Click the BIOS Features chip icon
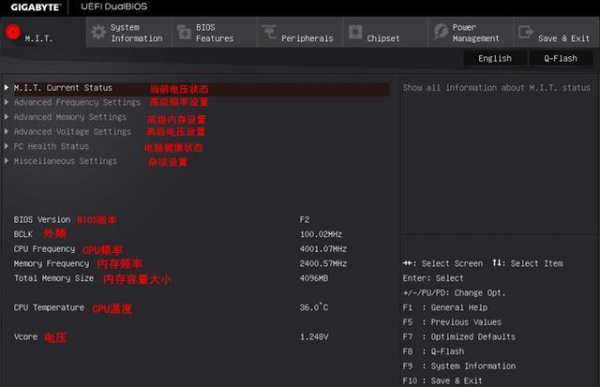The width and height of the screenshot is (600, 387). pos(184,32)
